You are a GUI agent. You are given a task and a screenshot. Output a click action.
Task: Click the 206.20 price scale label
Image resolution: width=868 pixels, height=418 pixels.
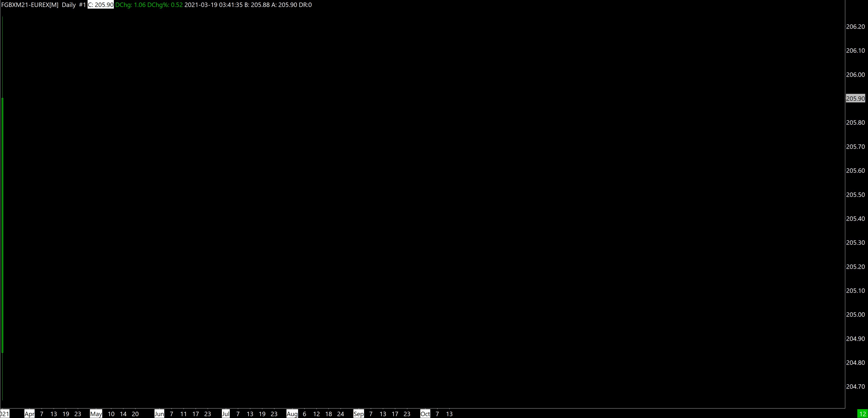pyautogui.click(x=855, y=27)
